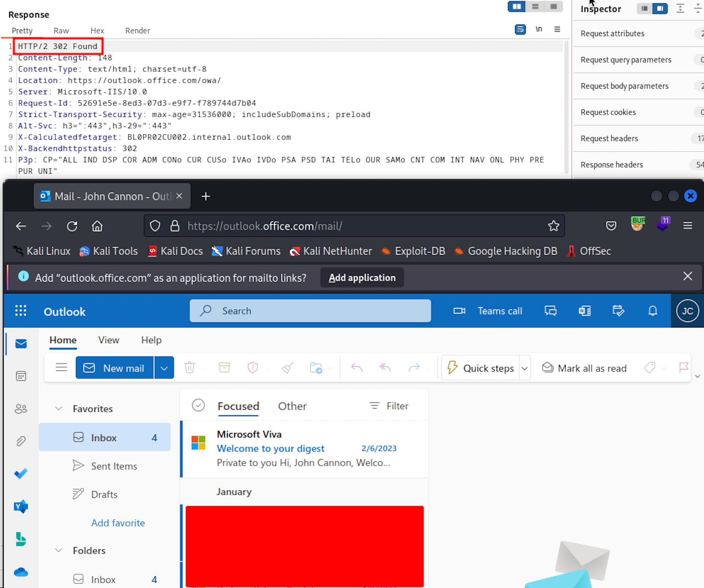Reload the Outlook page in Firefox

[72, 226]
